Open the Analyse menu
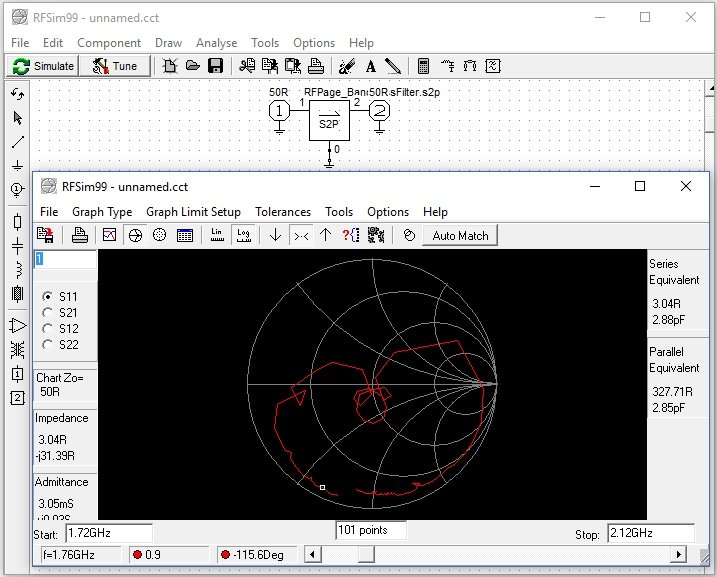Viewport: 717px width, 577px height. click(216, 43)
